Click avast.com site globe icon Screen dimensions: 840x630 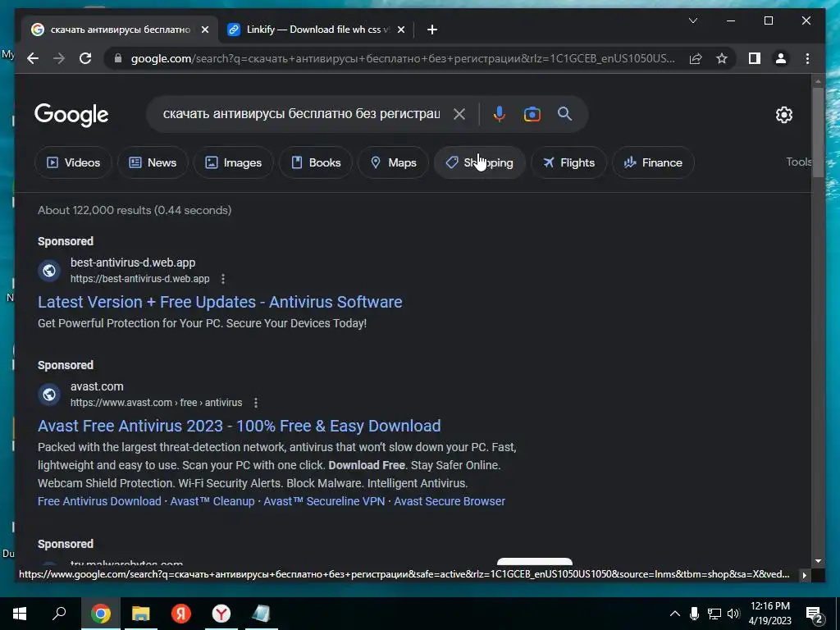(49, 395)
